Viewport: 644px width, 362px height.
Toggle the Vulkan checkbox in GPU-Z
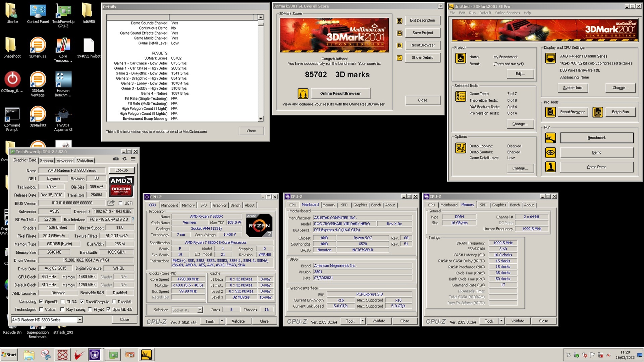(x=41, y=309)
